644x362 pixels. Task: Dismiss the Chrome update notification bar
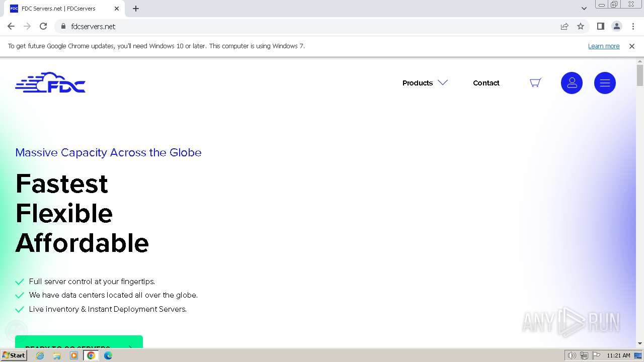coord(632,46)
